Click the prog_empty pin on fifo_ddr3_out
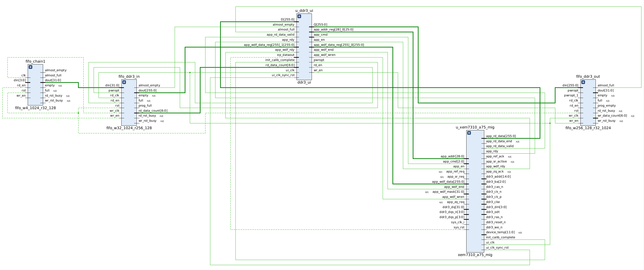The image size is (644, 270). click(607, 106)
